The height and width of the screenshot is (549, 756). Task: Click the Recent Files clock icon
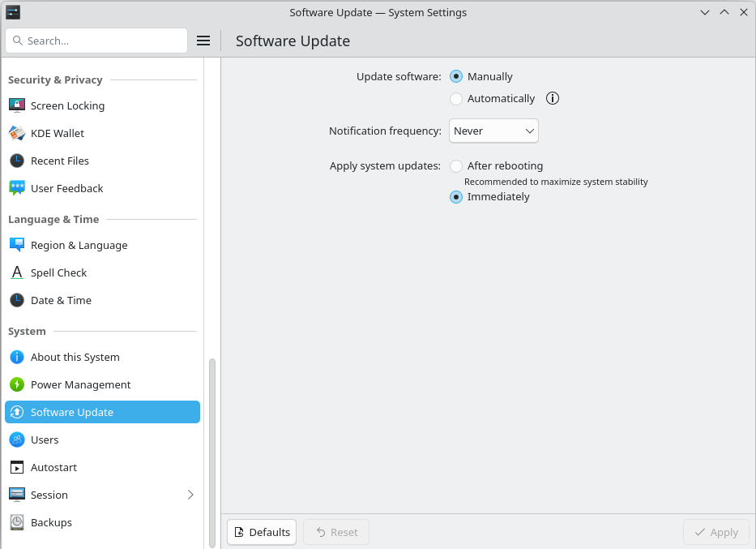pyautogui.click(x=17, y=161)
